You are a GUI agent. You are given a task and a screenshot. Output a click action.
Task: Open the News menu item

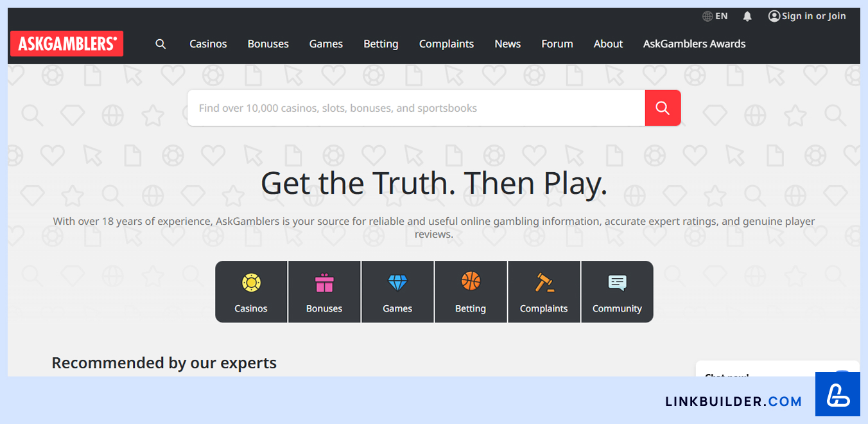(507, 44)
